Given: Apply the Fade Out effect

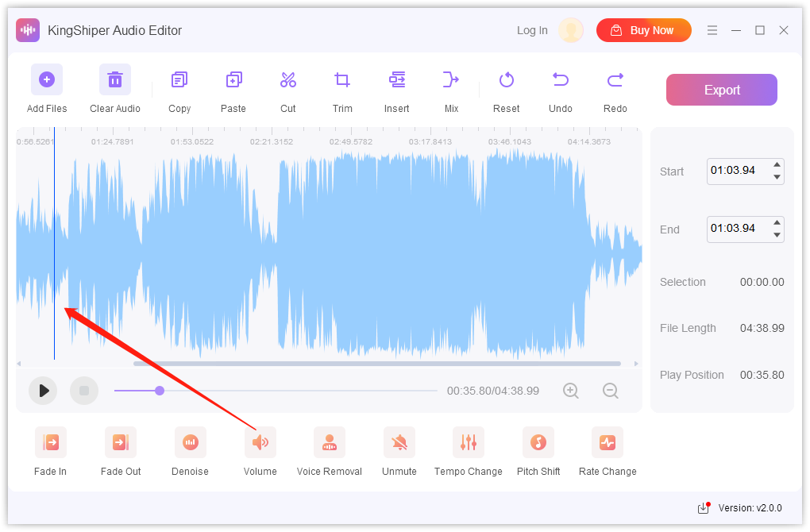Looking at the screenshot, I should (121, 442).
